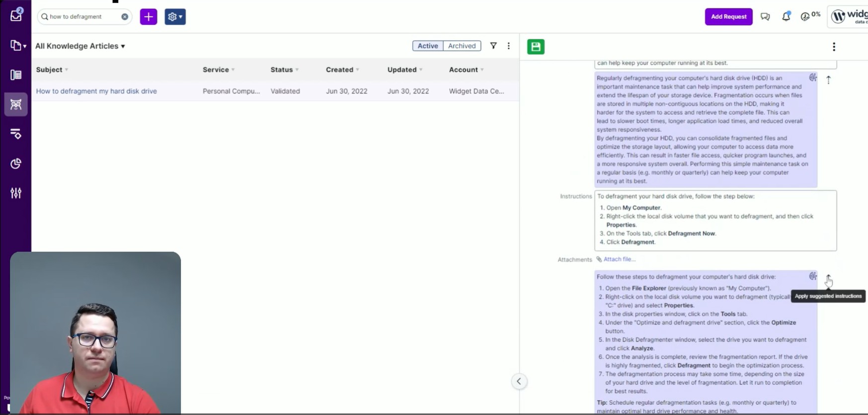Click the Add Request button
Screen dimensions: 868x415
point(728,17)
